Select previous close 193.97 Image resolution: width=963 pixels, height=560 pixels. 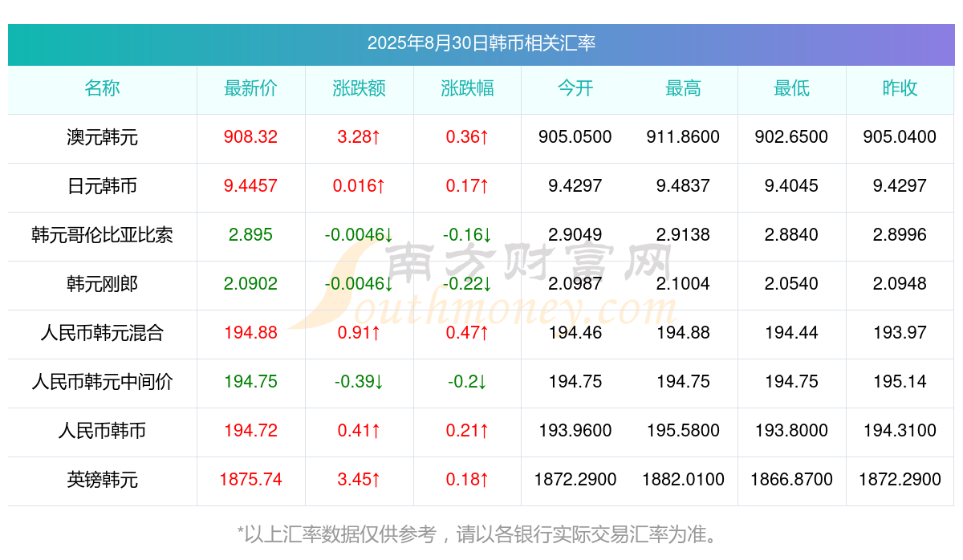coord(900,333)
